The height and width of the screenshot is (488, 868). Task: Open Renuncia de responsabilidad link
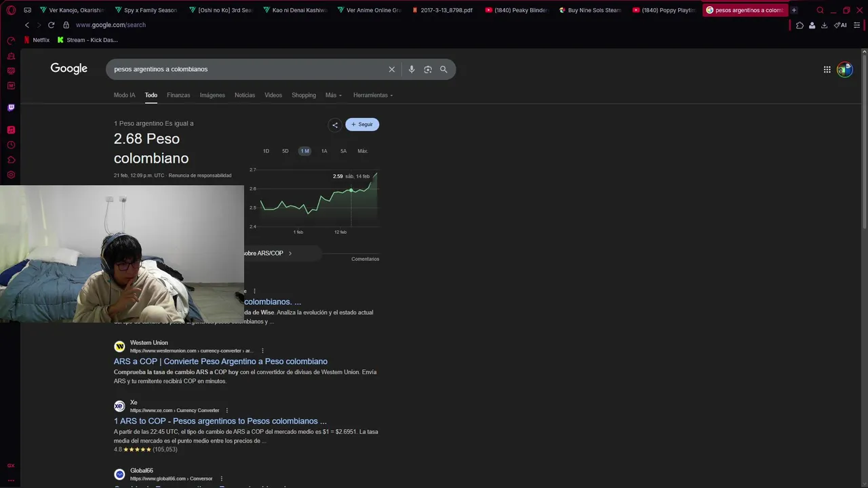[200, 176]
